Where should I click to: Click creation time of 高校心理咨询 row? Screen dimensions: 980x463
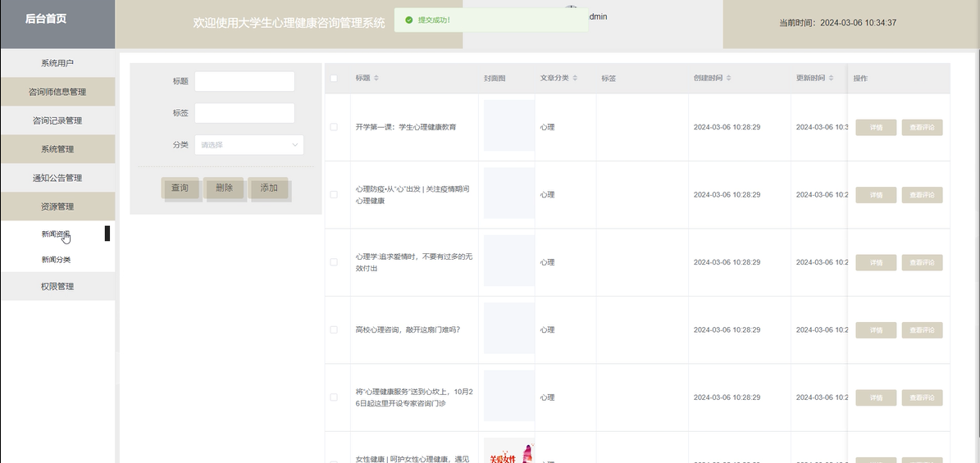(x=727, y=329)
